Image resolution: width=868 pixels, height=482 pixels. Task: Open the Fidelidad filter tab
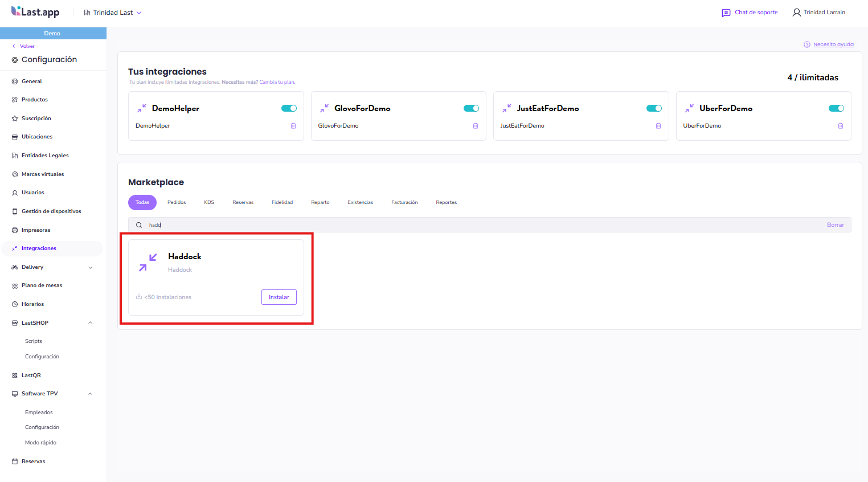(282, 202)
